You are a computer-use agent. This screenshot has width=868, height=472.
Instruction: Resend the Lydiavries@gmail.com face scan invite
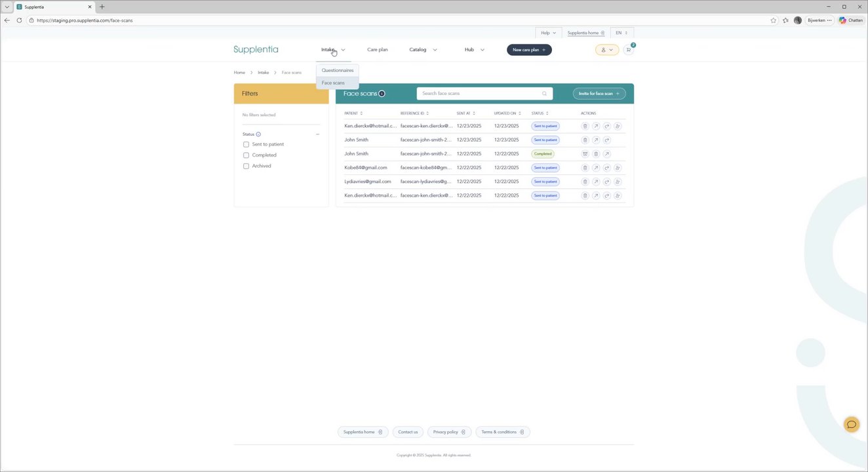[607, 182]
